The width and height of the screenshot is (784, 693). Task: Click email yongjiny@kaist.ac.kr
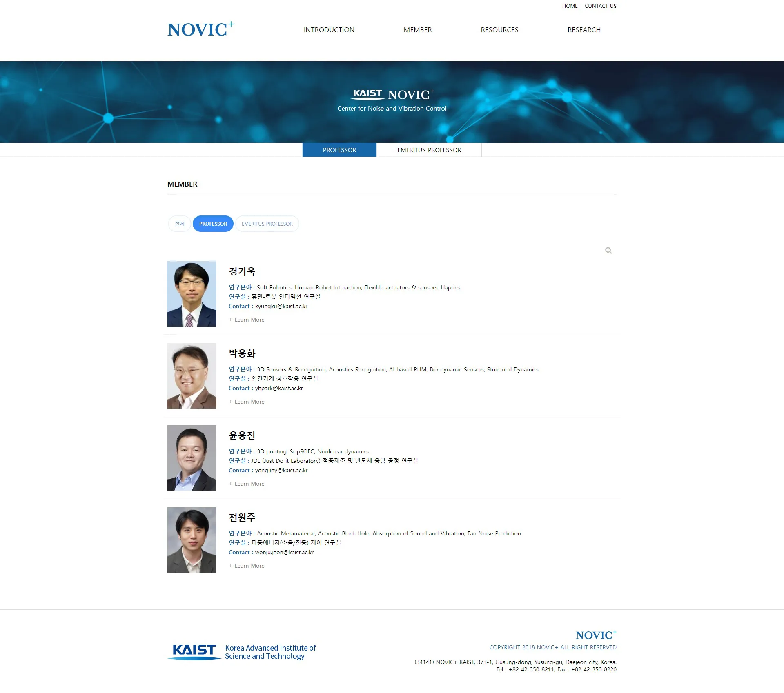pyautogui.click(x=281, y=470)
